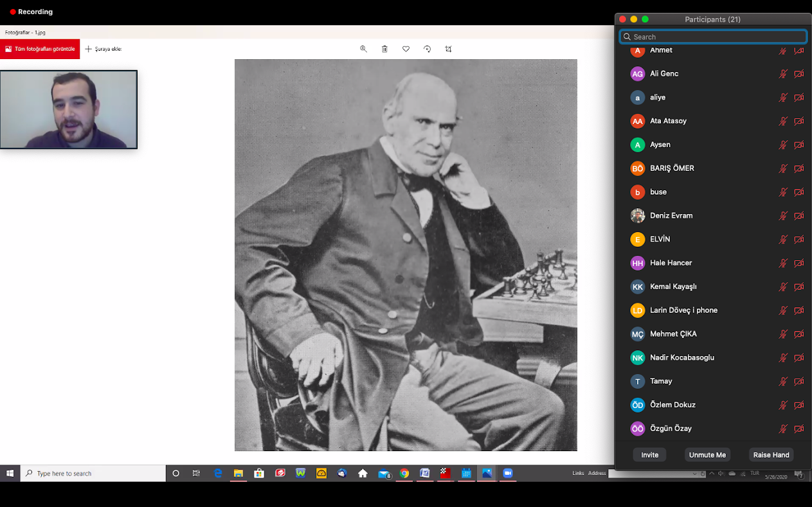Open File Explorer from the taskbar
The image size is (812, 507).
tap(239, 473)
